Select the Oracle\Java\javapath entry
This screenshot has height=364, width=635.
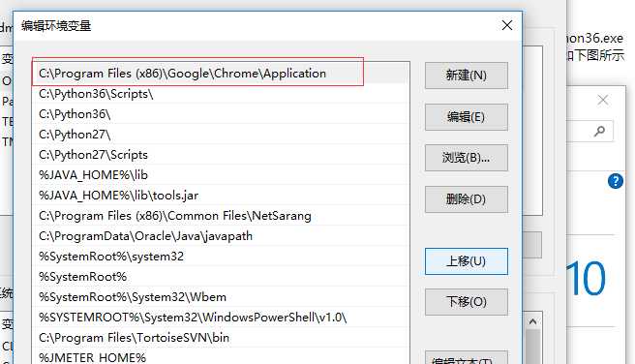tap(221, 235)
